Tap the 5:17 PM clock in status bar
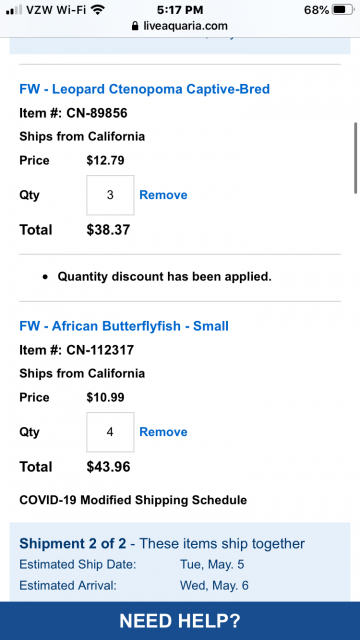The height and width of the screenshot is (640, 360). click(180, 10)
